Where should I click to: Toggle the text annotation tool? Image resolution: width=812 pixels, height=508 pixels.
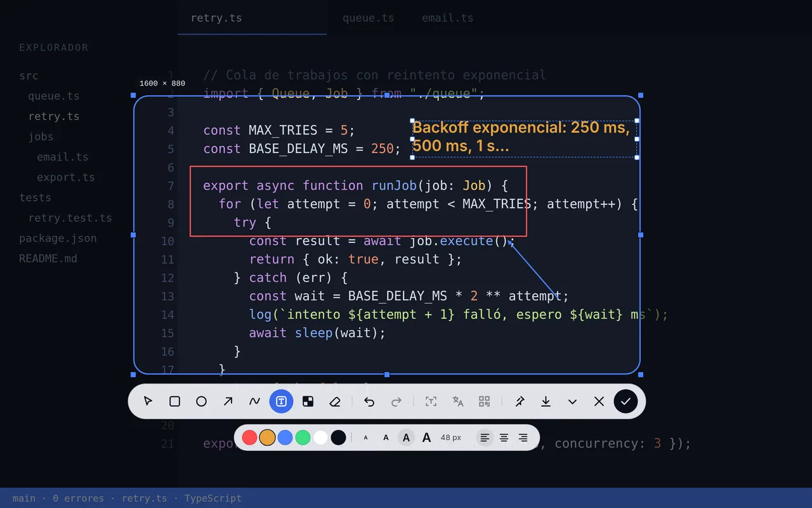click(x=282, y=401)
